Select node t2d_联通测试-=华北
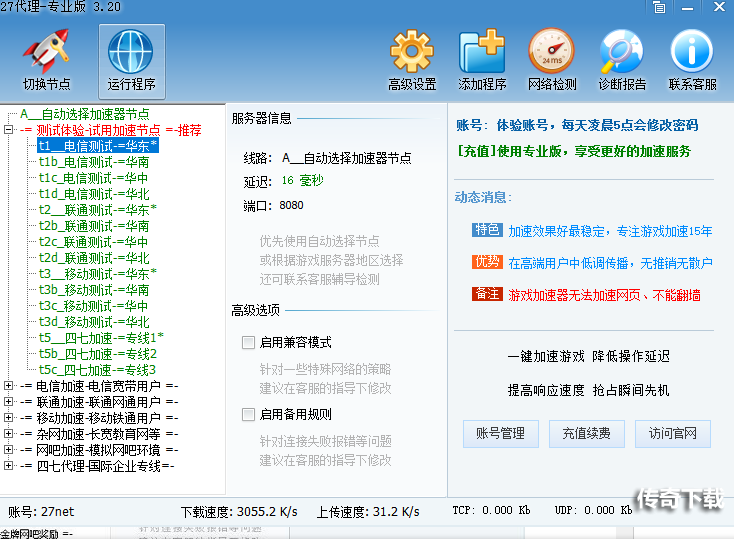 [94, 258]
